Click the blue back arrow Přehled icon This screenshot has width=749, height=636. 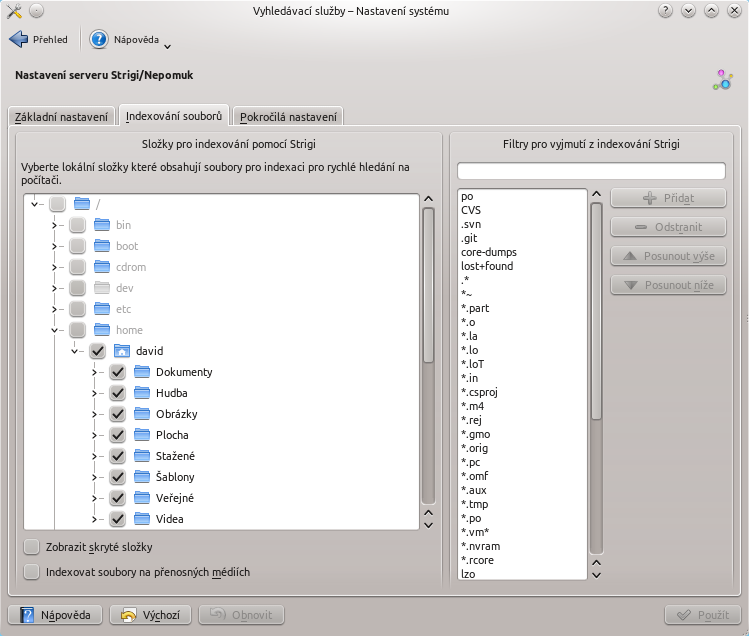click(x=19, y=39)
